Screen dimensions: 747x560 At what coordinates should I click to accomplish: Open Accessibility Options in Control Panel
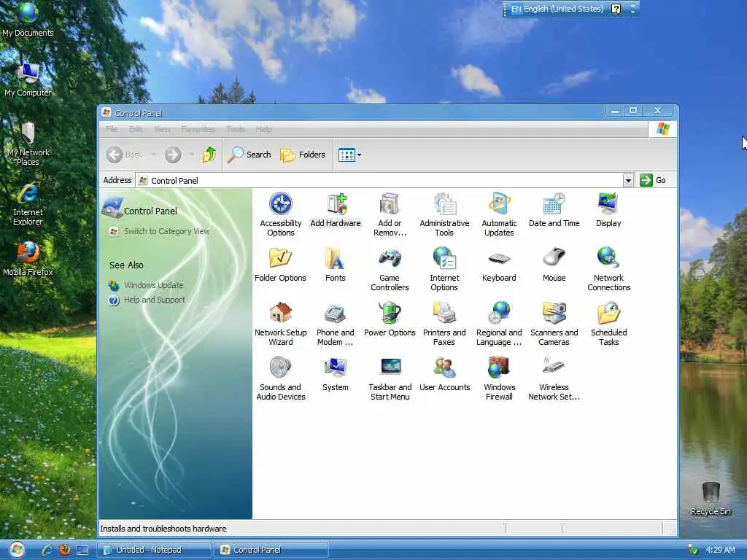click(x=281, y=214)
